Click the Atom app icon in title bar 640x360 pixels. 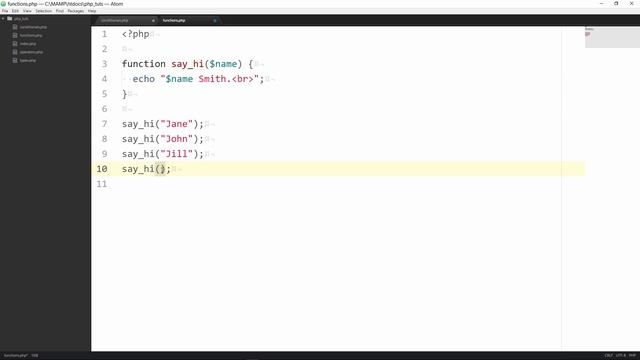[x=3, y=4]
